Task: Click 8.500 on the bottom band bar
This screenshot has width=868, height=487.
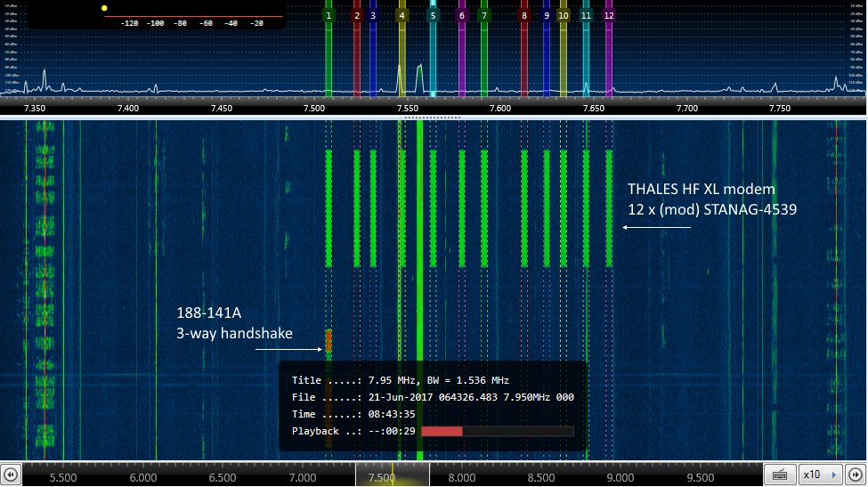Action: tap(541, 477)
